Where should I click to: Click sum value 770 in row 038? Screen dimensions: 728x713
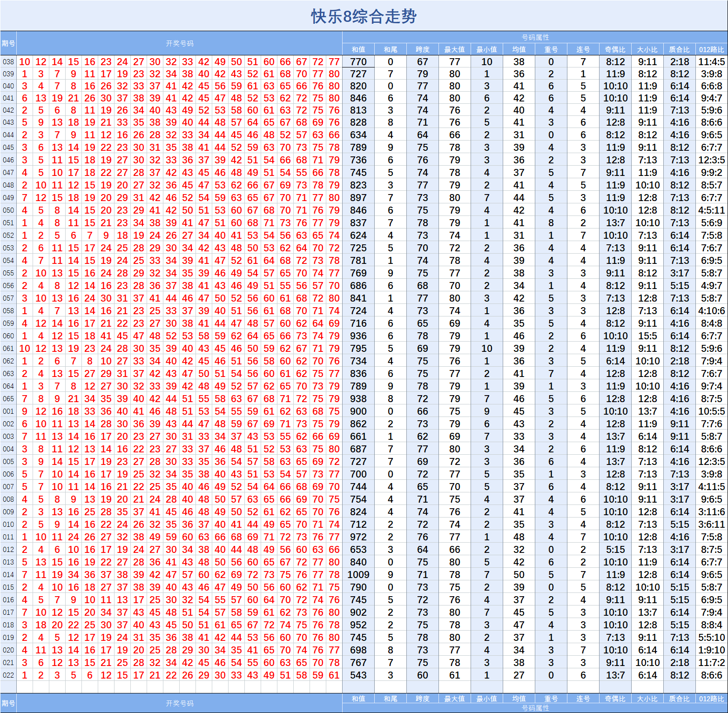click(x=358, y=62)
